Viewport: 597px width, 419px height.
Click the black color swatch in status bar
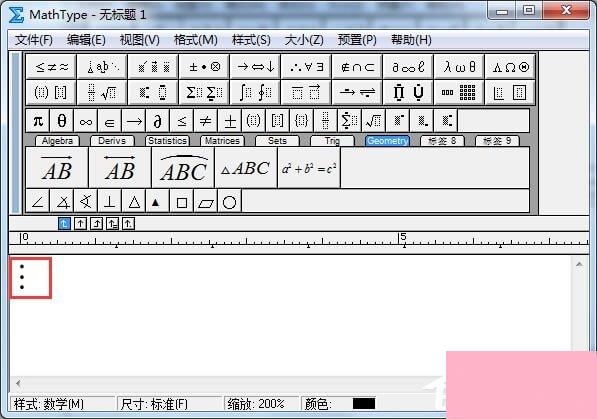[x=364, y=404]
